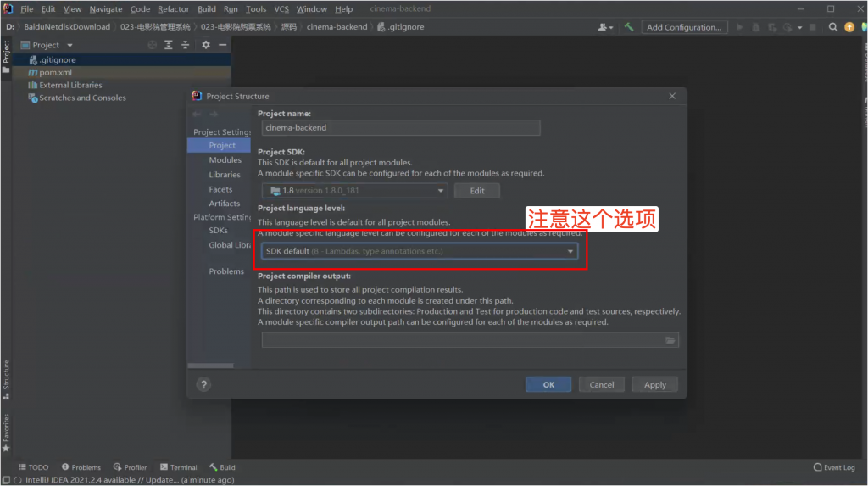Click the back arrow in Project Structure

(x=197, y=115)
